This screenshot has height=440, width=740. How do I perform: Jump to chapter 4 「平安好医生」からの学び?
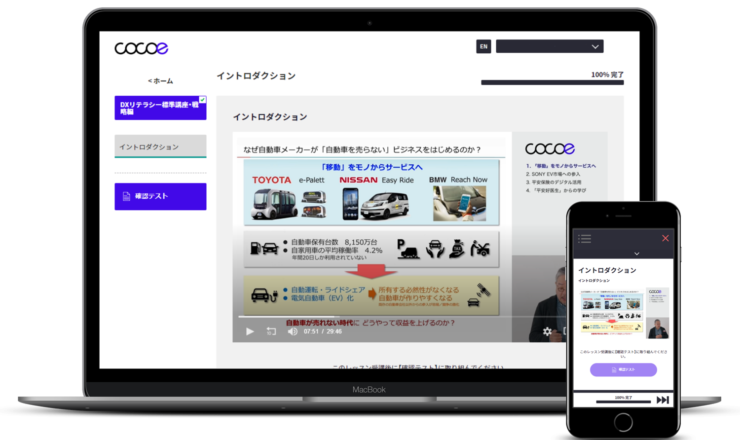[x=556, y=190]
